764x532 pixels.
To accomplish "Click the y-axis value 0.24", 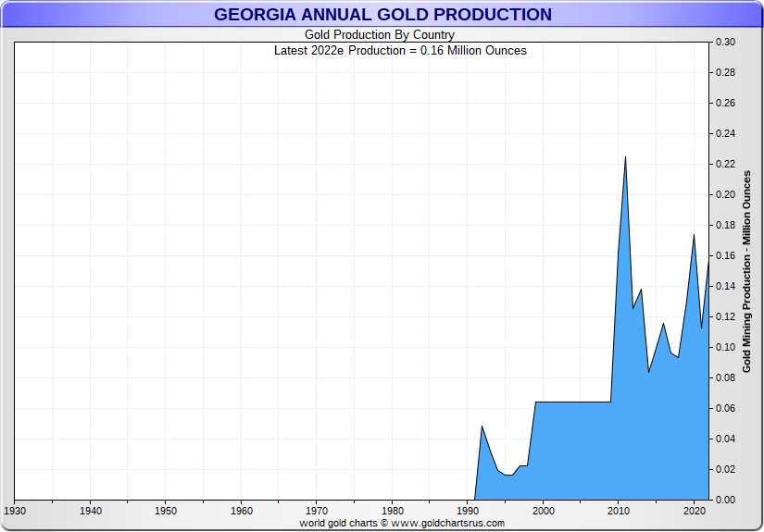I will pos(725,133).
